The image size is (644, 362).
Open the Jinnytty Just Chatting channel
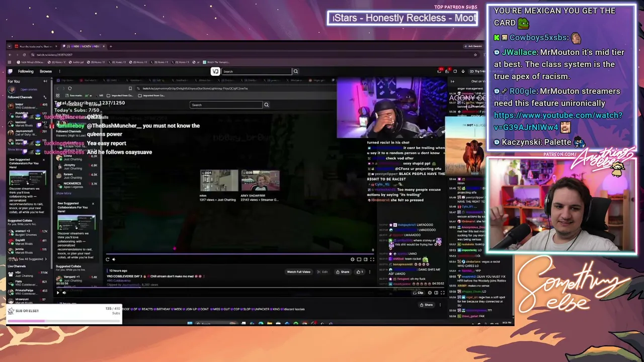coord(78,166)
